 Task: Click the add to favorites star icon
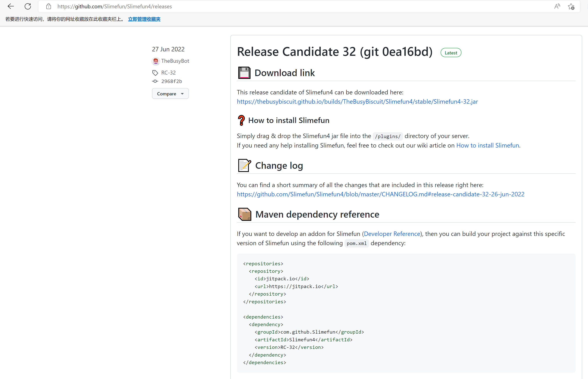(571, 6)
